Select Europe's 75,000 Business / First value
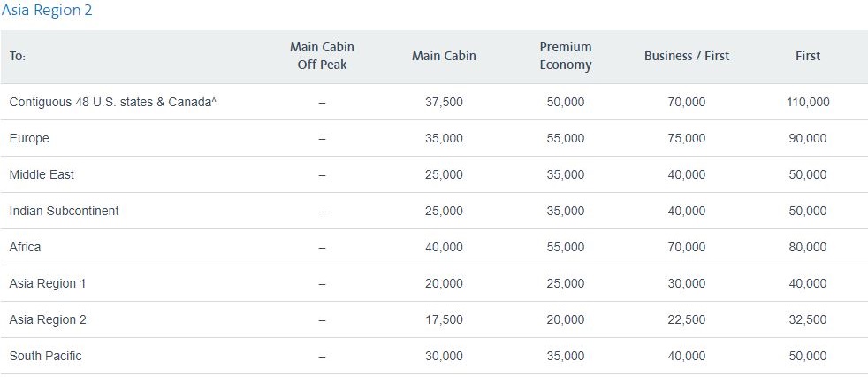Viewport: 868px width, 377px height. pyautogui.click(x=687, y=138)
